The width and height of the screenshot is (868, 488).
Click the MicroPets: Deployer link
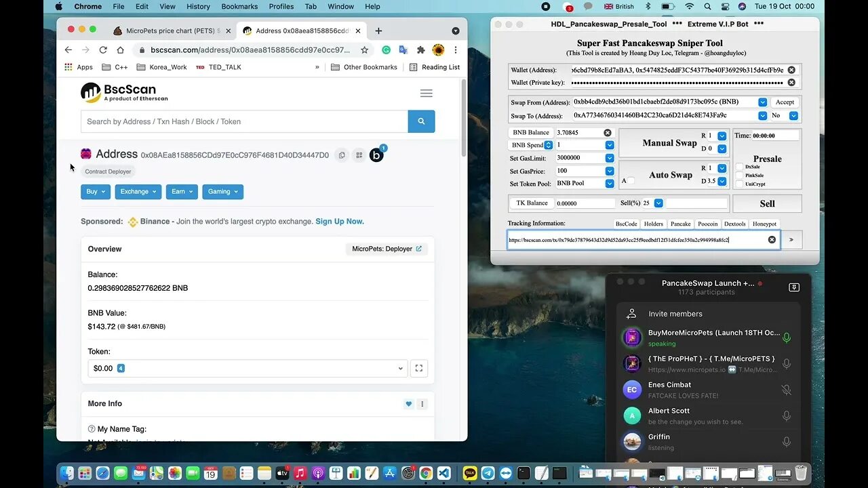tap(387, 249)
